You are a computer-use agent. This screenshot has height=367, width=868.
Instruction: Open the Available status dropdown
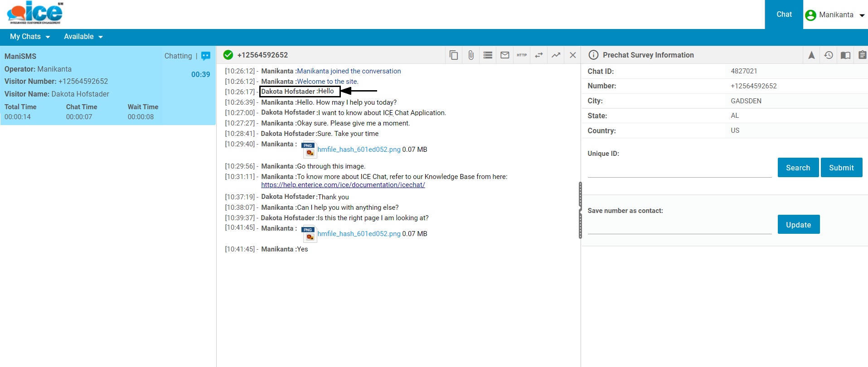pyautogui.click(x=83, y=37)
